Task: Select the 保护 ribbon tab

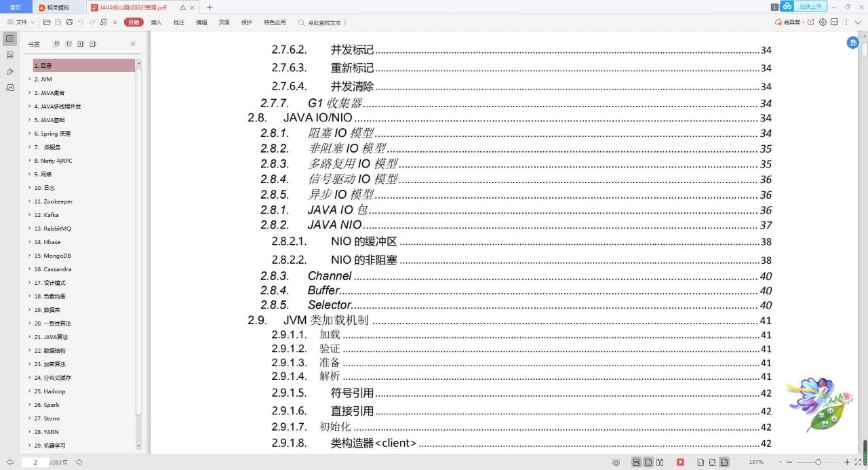Action: click(247, 22)
